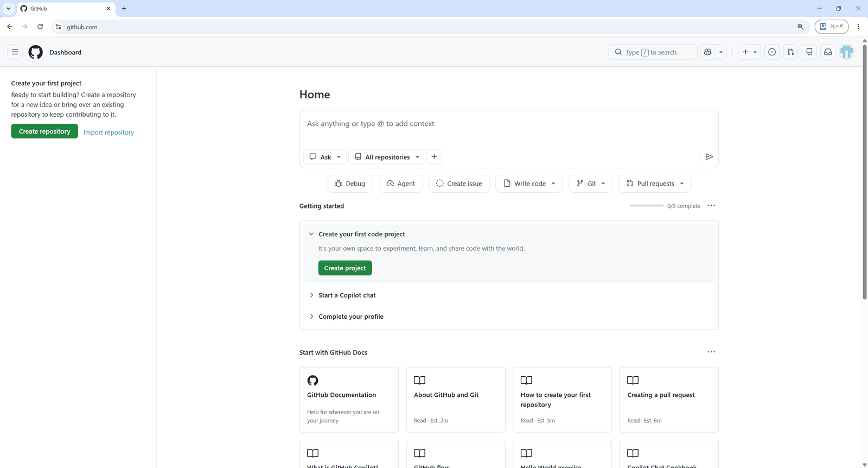
Task: Open Chrome's three-dot menu
Action: [x=858, y=27]
